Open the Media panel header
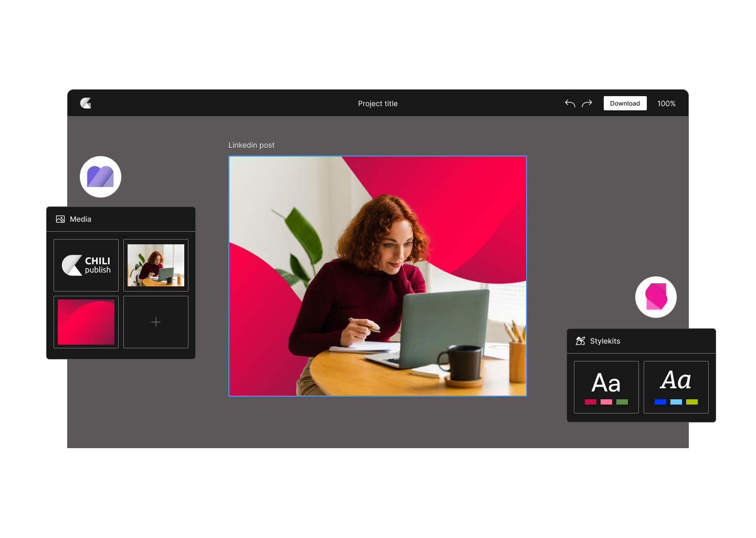The width and height of the screenshot is (756, 538). tap(121, 219)
